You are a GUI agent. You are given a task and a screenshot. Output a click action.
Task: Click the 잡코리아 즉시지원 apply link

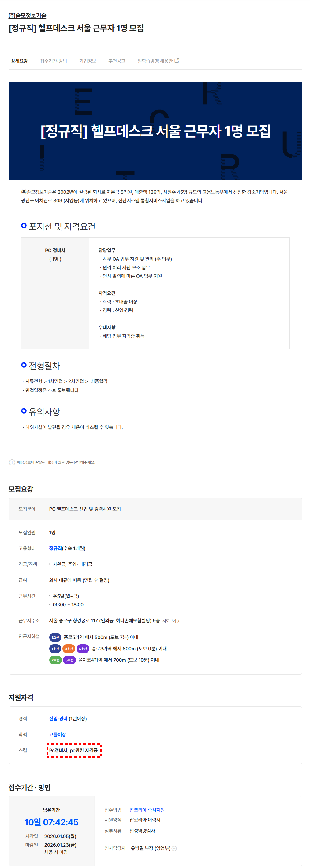point(147,810)
